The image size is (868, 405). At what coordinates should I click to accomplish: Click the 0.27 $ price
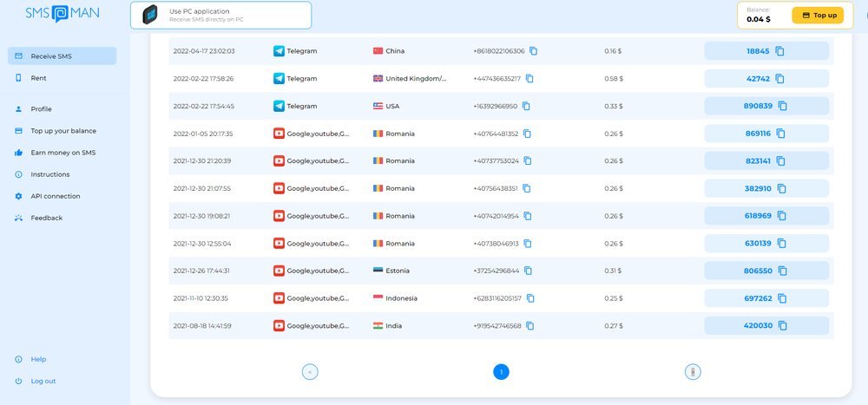pos(614,326)
